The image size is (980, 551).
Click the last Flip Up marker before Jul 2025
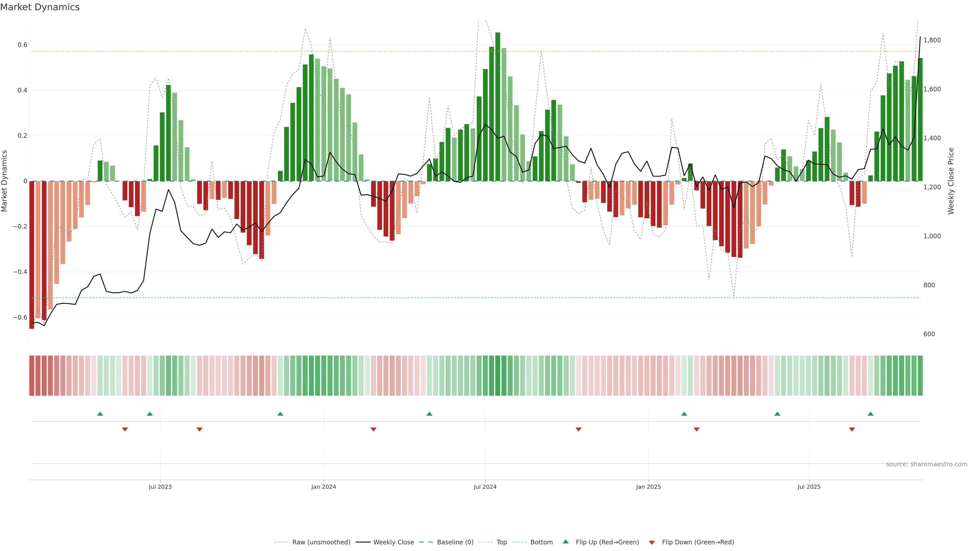pyautogui.click(x=777, y=414)
